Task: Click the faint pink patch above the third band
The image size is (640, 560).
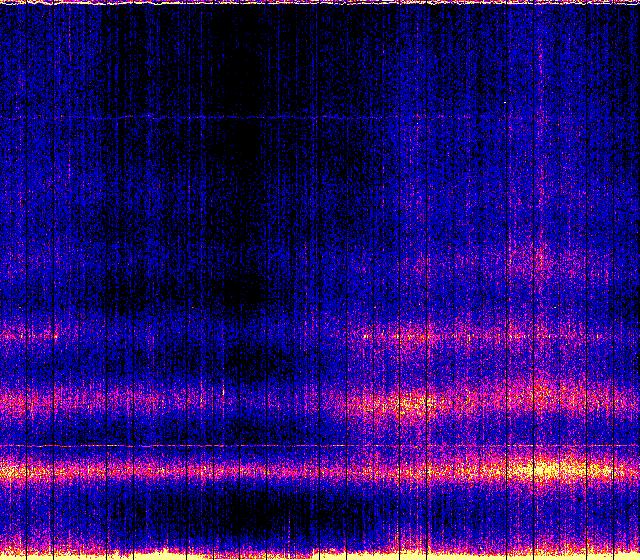Action: click(540, 262)
